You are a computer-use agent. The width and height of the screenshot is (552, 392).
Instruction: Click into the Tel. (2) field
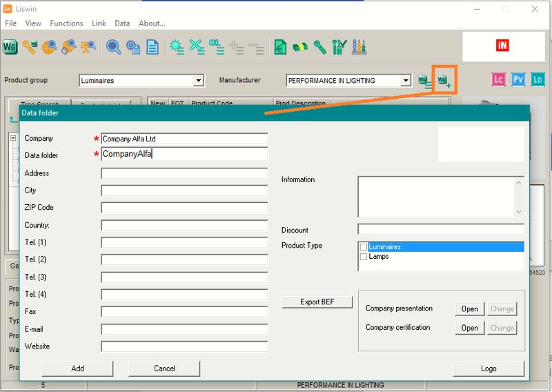click(x=184, y=260)
